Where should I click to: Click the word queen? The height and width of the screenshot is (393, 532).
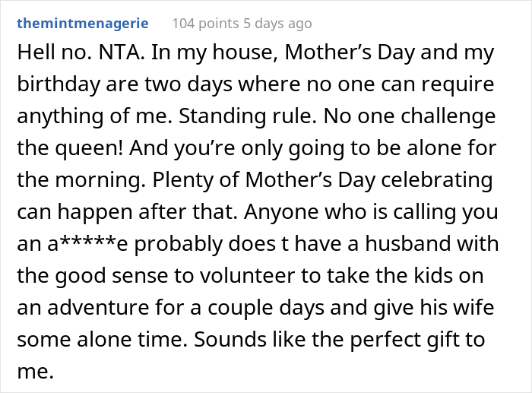click(84, 149)
